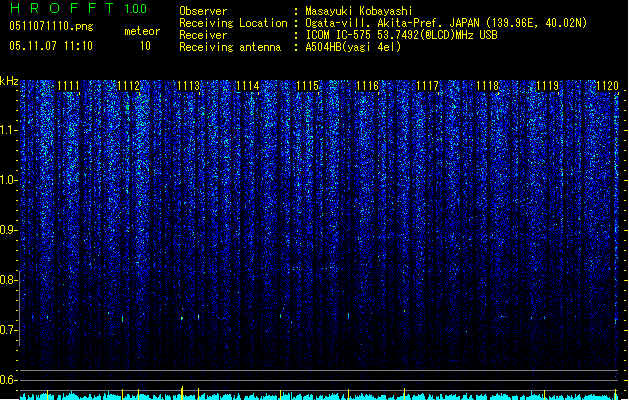The height and width of the screenshot is (400, 629).
Task: Click the meteor count value 10
Action: [145, 46]
